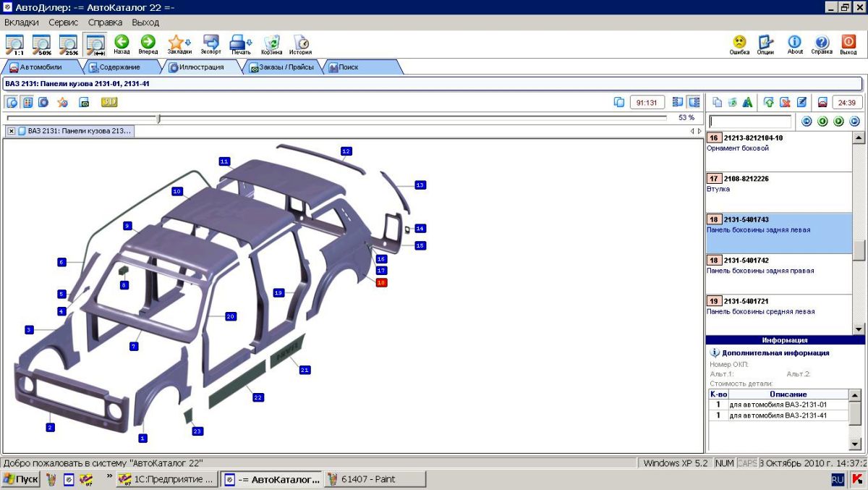
Task: Click the Выход exit toolbar button
Action: (848, 44)
